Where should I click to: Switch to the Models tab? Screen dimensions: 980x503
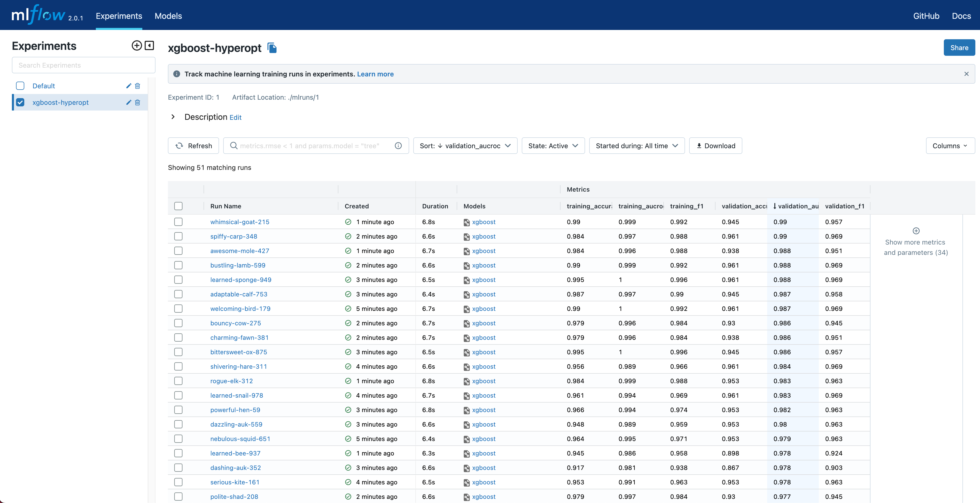(168, 16)
